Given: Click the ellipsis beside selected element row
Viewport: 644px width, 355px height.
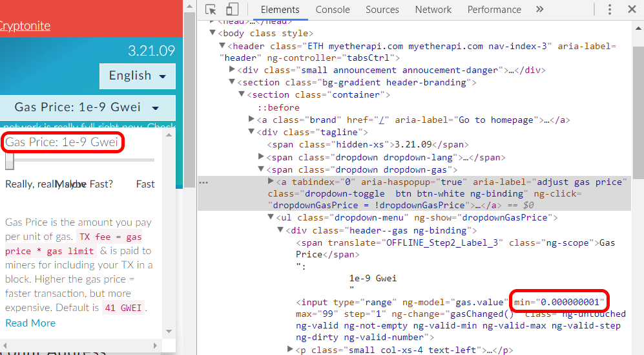Looking at the screenshot, I should pyautogui.click(x=203, y=182).
